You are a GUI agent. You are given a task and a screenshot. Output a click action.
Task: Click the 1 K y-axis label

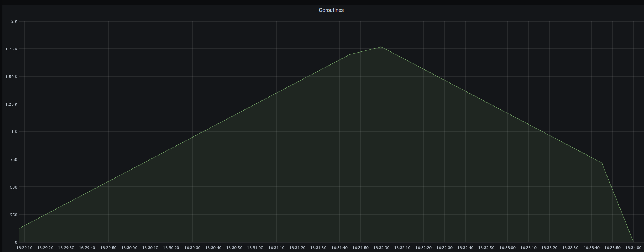[x=14, y=132]
